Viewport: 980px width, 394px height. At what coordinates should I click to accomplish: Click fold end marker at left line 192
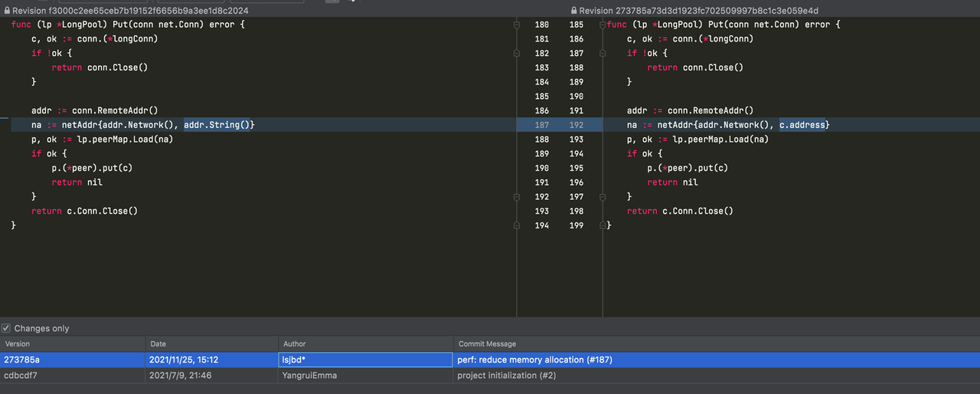(517, 197)
